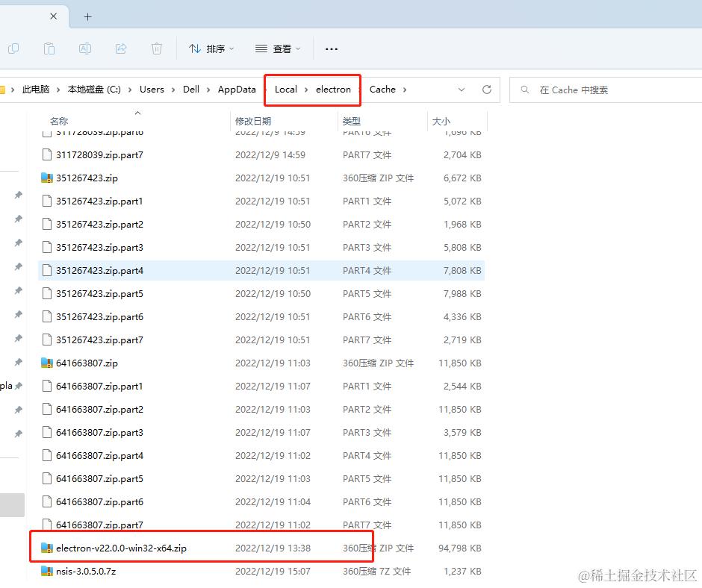702x588 pixels.
Task: Select file 641663807.zip.part4
Action: click(x=261, y=455)
